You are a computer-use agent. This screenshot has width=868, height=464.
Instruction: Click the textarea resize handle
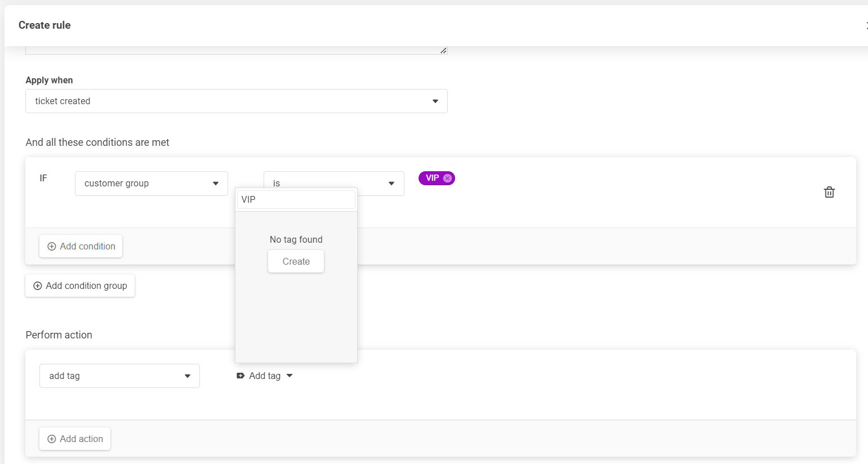(x=443, y=51)
